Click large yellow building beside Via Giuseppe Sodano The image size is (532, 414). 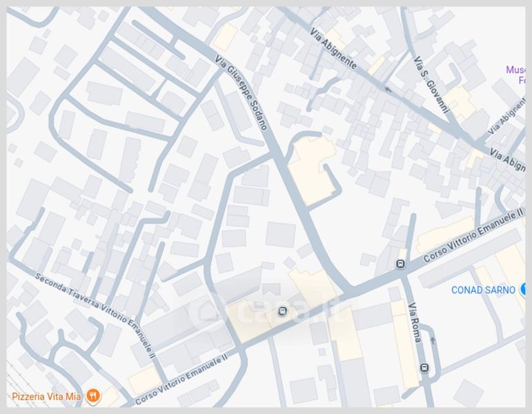point(311,170)
